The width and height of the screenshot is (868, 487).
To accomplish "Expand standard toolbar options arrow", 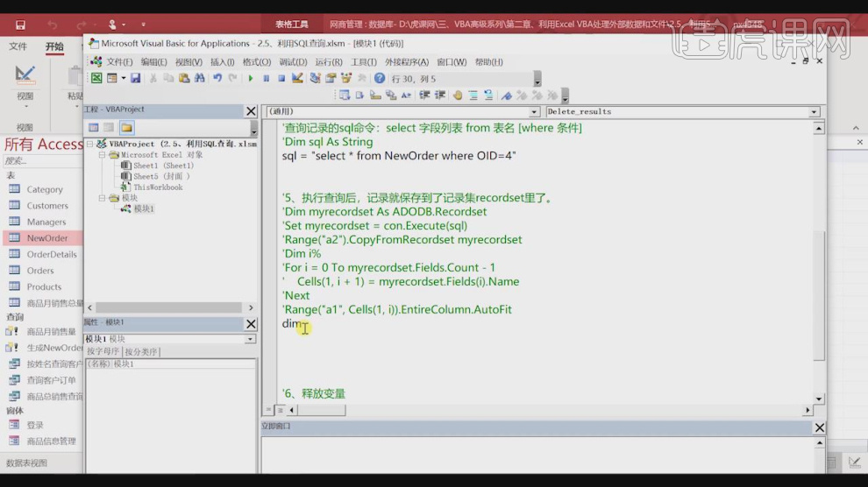I will click(537, 79).
